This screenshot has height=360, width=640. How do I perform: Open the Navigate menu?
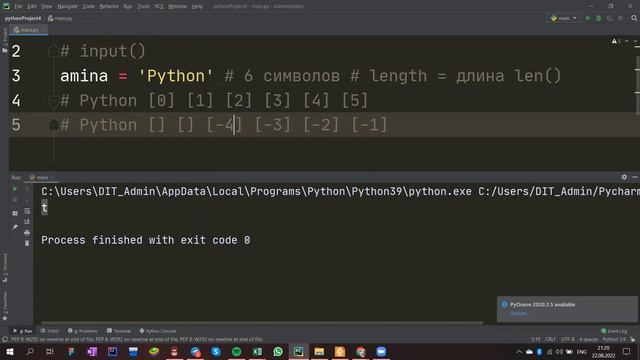[67, 7]
